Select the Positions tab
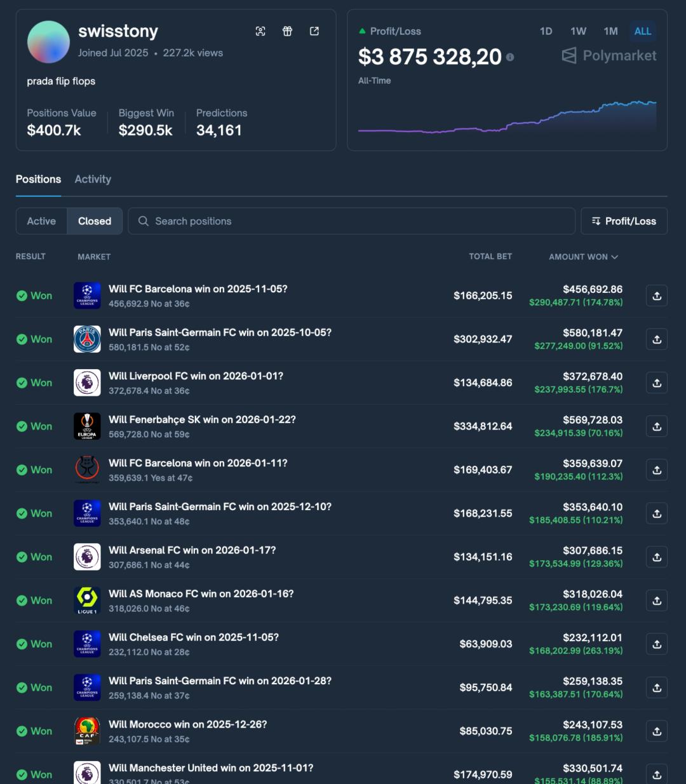 pos(38,179)
